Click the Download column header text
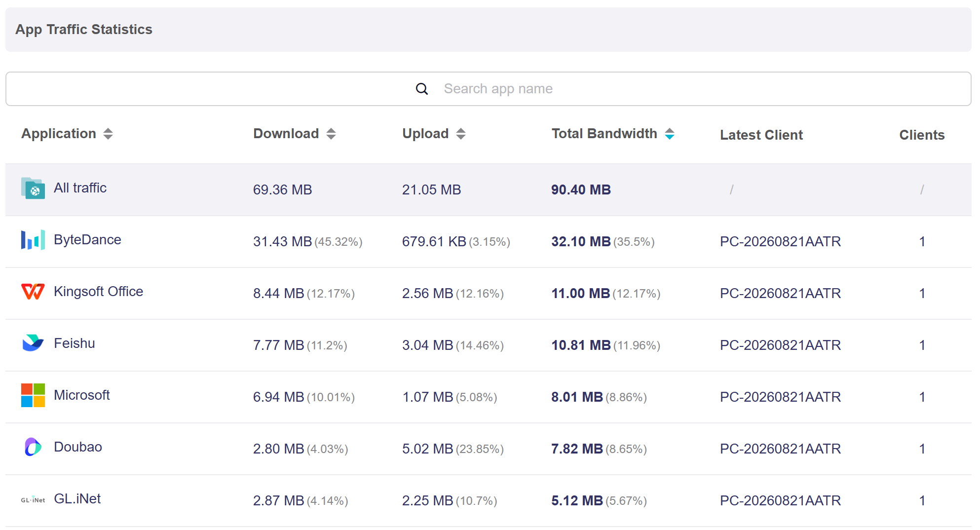The image size is (980, 530). [x=286, y=134]
